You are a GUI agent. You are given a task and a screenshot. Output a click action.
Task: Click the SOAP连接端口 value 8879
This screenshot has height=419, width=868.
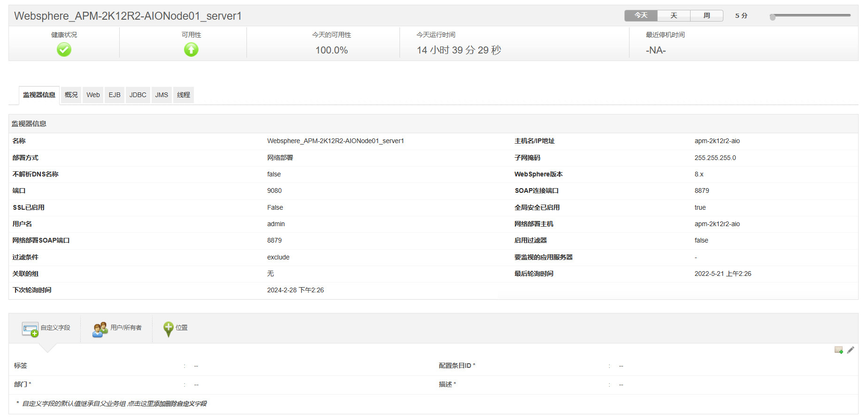pos(702,190)
